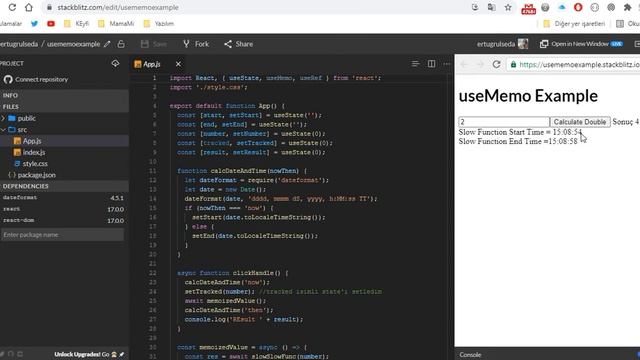Open the Twitter bookmark
640x360 pixels.
(34, 24)
